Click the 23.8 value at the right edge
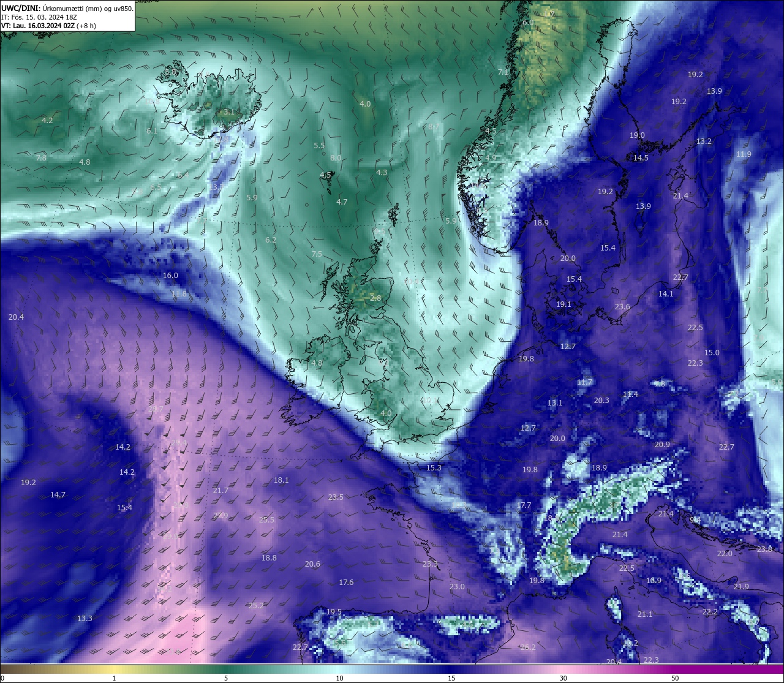The image size is (784, 683). pos(764,549)
